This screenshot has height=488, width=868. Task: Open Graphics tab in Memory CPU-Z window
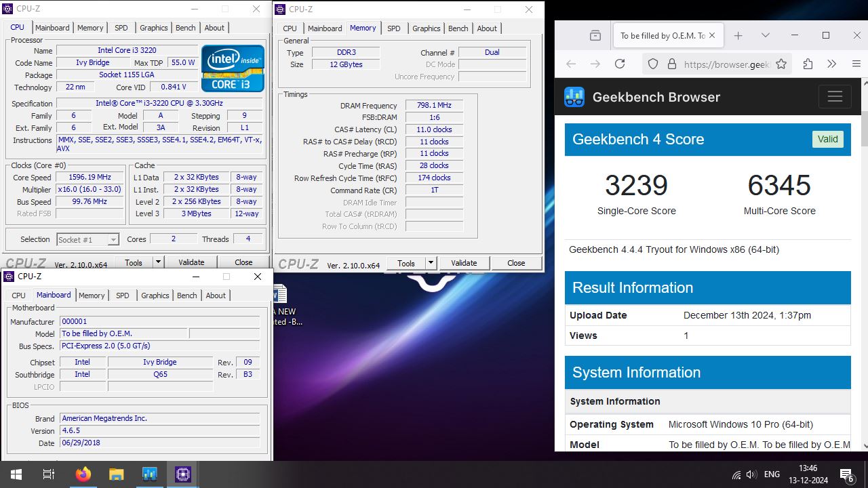click(x=427, y=28)
